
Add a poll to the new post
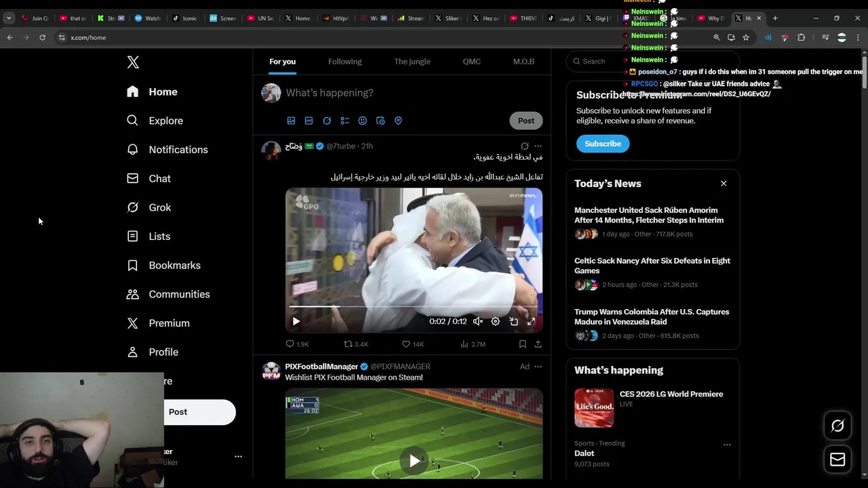(344, 121)
